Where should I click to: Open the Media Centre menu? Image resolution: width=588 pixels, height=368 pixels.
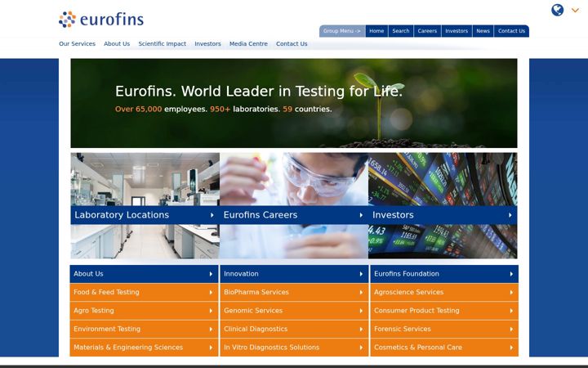(248, 44)
